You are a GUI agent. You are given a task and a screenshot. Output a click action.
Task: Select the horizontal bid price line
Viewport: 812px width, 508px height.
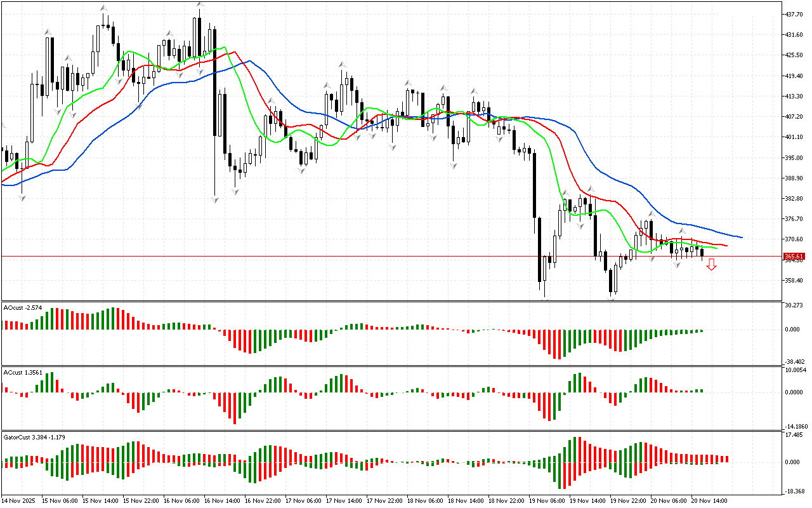click(381, 257)
